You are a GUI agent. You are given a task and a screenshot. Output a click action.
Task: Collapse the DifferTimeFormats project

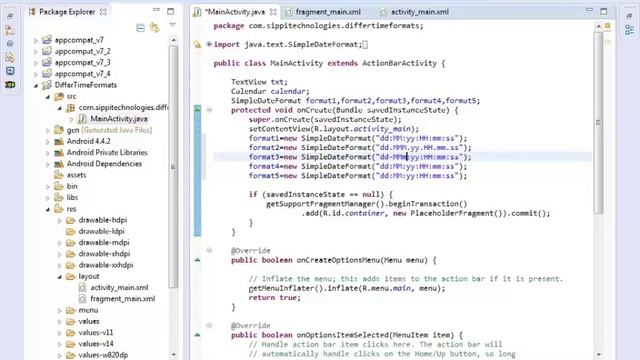pyautogui.click(x=36, y=85)
